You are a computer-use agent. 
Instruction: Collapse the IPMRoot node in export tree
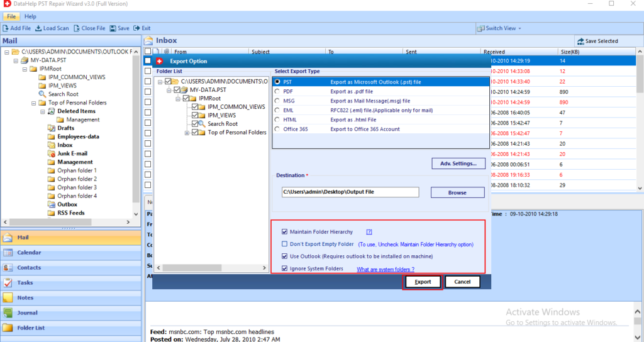pos(178,99)
